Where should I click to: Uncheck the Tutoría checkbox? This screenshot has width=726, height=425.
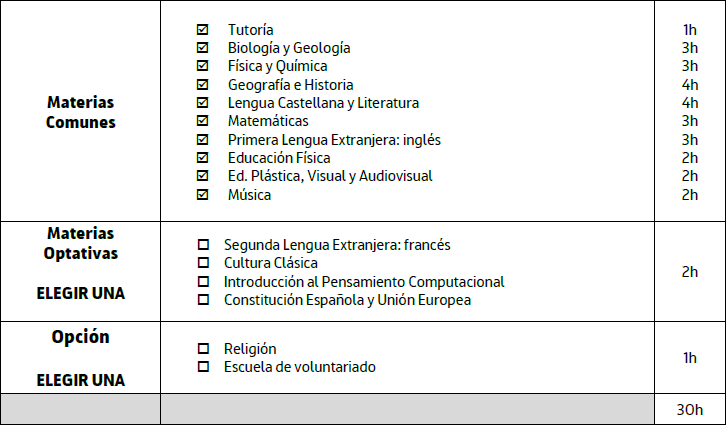203,30
